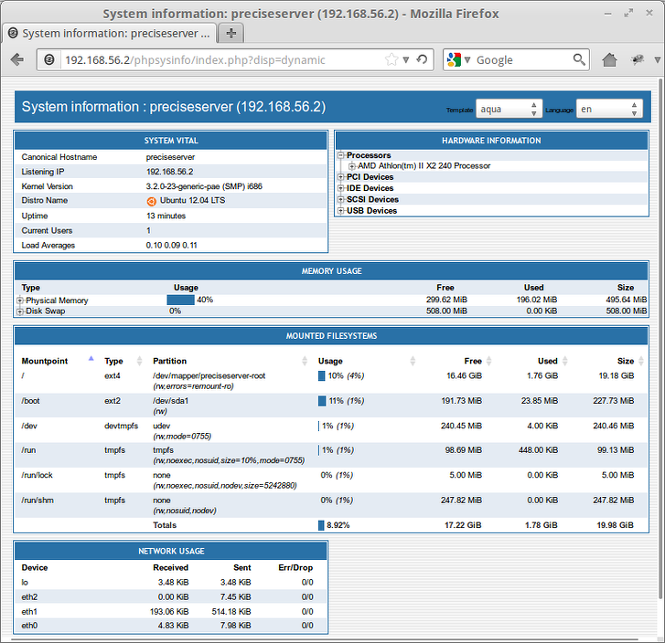This screenshot has height=643, width=665.
Task: Click the Totals 8.92% usage bar
Action: (321, 525)
